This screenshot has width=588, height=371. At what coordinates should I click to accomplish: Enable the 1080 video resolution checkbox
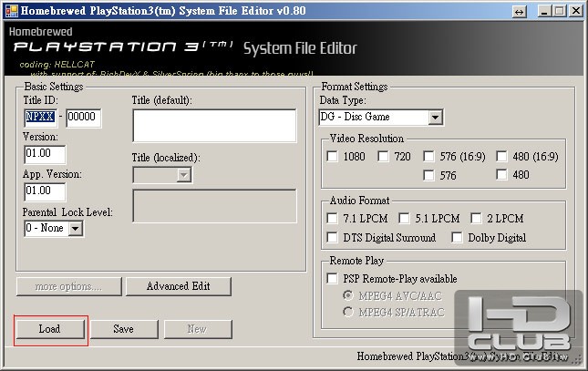[x=332, y=156]
